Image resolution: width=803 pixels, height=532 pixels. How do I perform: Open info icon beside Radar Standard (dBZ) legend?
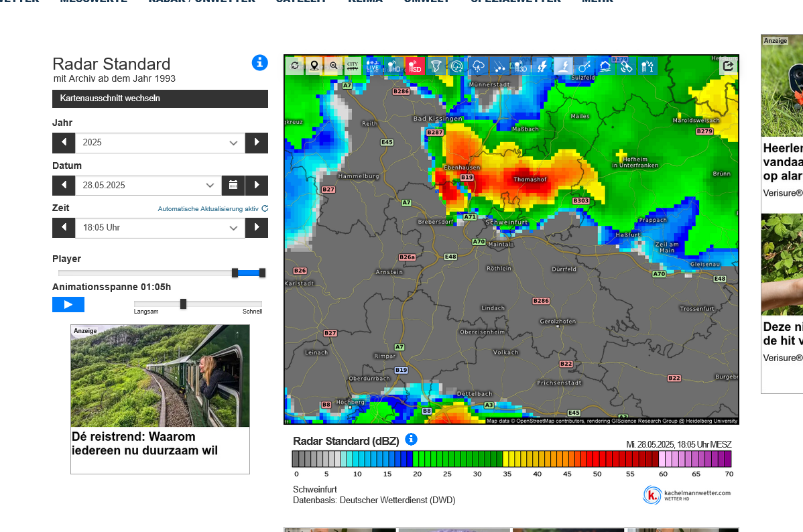(411, 440)
